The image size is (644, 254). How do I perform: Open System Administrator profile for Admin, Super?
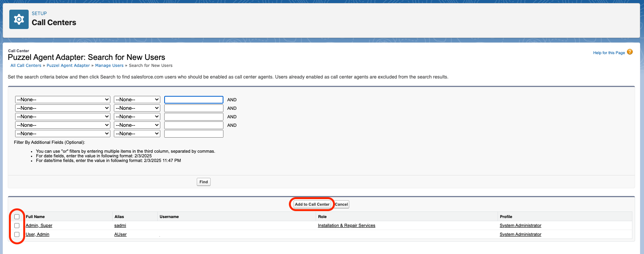pyautogui.click(x=520, y=226)
